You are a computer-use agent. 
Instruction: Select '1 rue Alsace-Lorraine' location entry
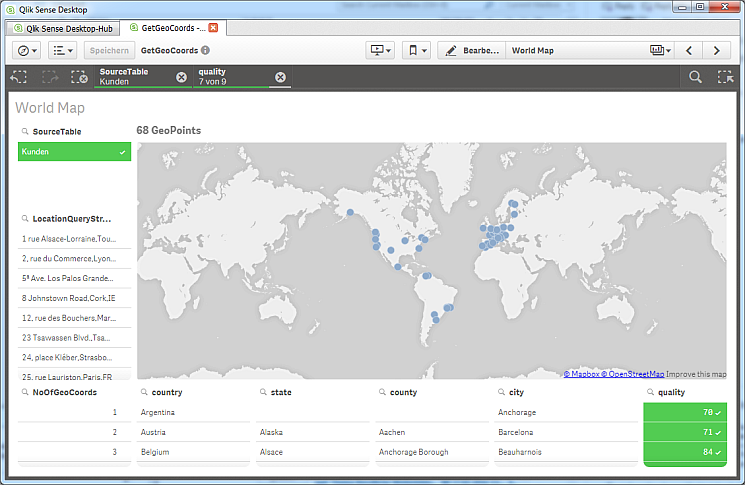pos(75,238)
